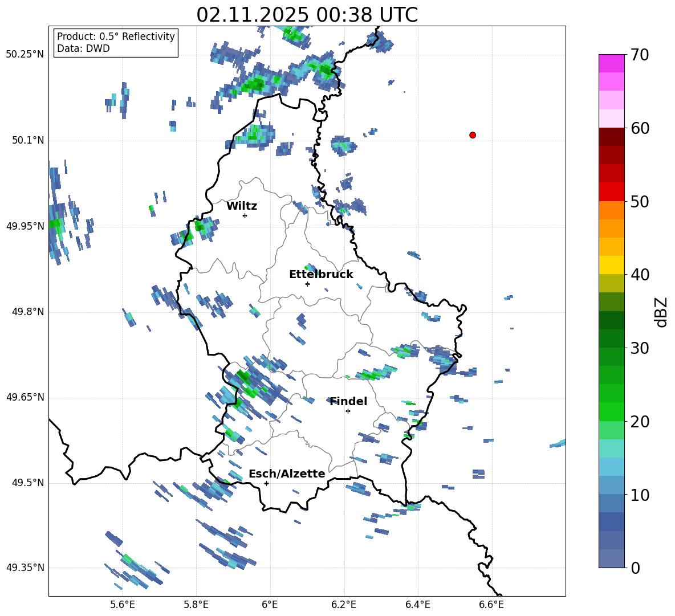This screenshot has height=616, width=675.
Task: Pick the bright yellow swatch just above 40 dBZ
Action: [x=612, y=265]
